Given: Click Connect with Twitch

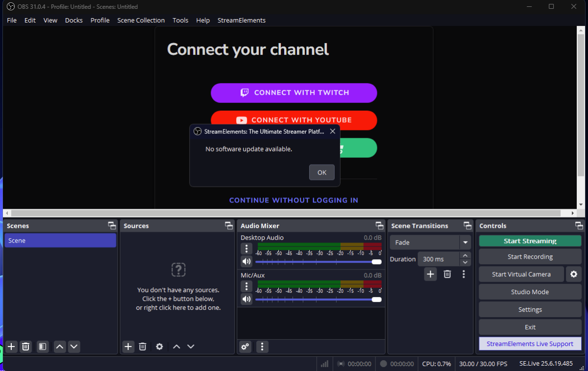Looking at the screenshot, I should pos(294,93).
